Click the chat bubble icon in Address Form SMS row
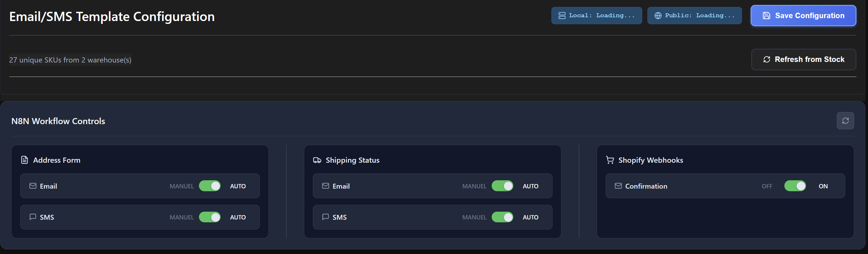The height and width of the screenshot is (254, 868). [x=33, y=217]
